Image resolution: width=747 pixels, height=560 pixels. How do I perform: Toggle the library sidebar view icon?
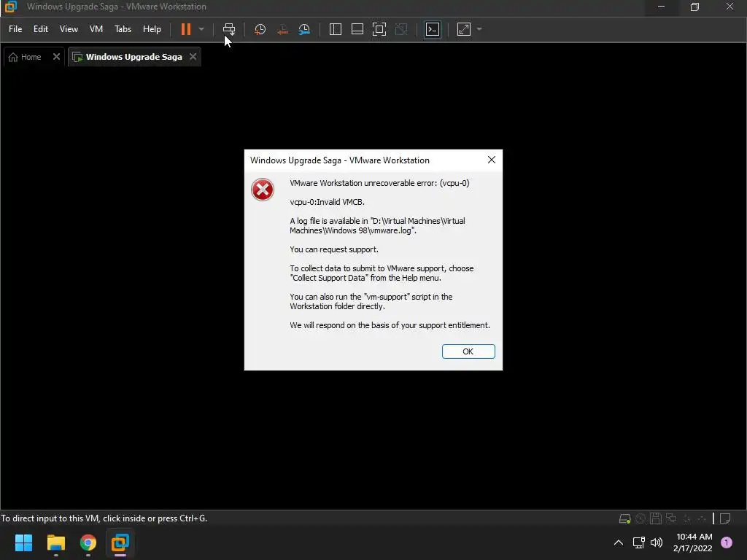336,29
